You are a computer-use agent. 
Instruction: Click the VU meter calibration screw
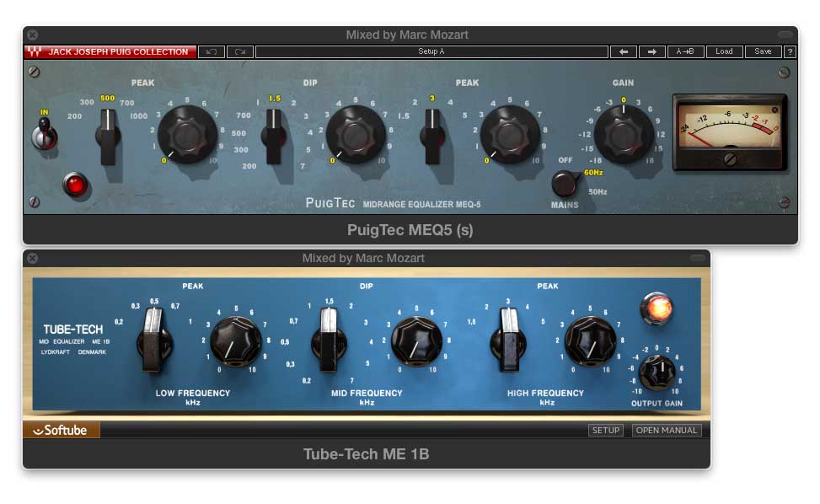coord(730,159)
